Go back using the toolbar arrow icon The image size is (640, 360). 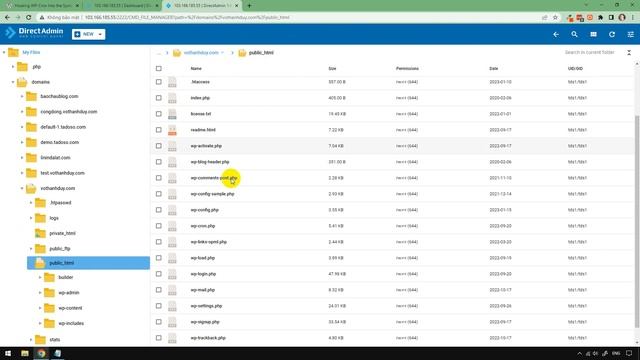(556, 35)
